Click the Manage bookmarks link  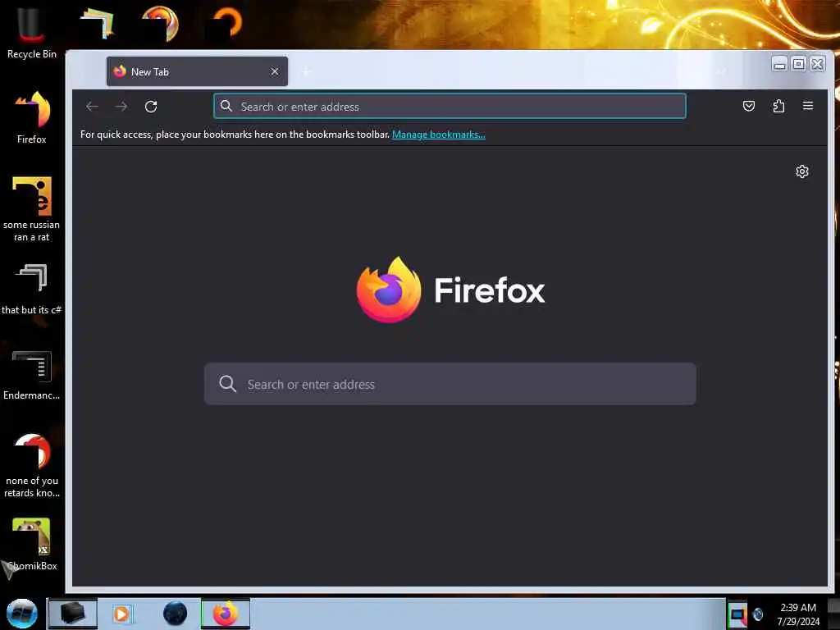(x=439, y=135)
